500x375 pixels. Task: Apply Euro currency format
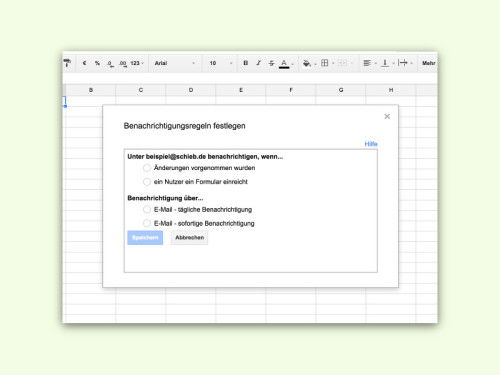tap(85, 63)
